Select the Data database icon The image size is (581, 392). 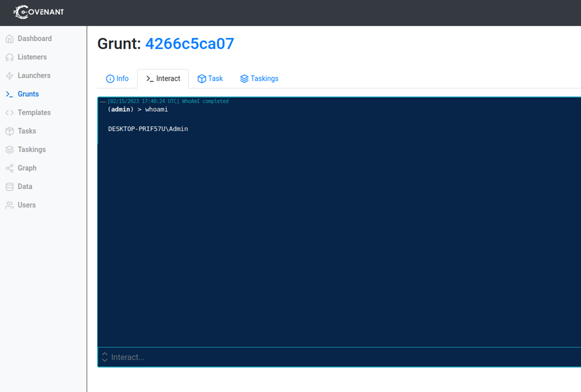pos(9,186)
